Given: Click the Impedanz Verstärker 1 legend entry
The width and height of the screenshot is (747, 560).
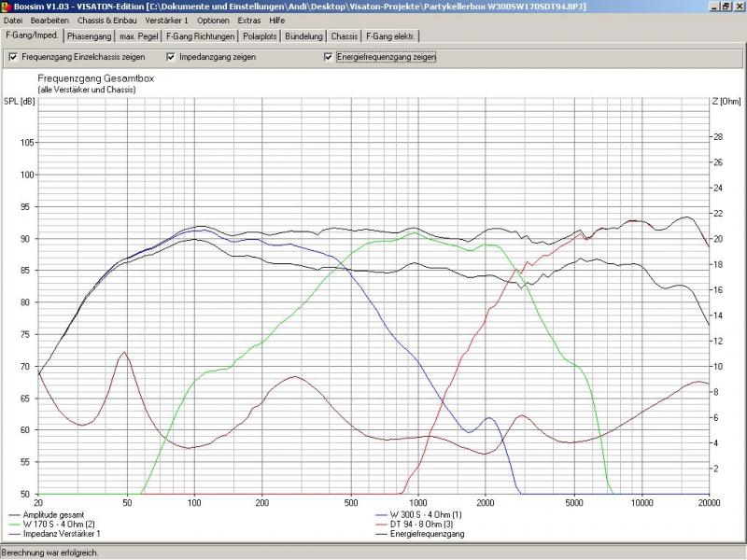Looking at the screenshot, I should [55, 534].
